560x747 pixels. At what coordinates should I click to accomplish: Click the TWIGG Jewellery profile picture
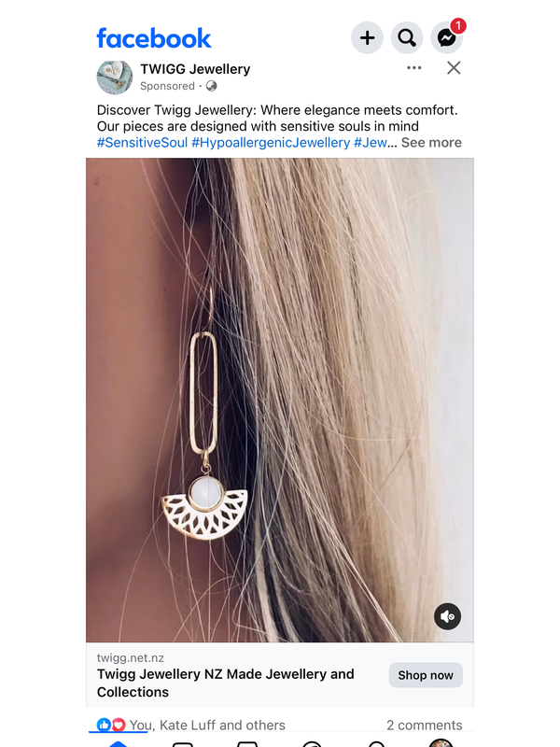coord(115,78)
